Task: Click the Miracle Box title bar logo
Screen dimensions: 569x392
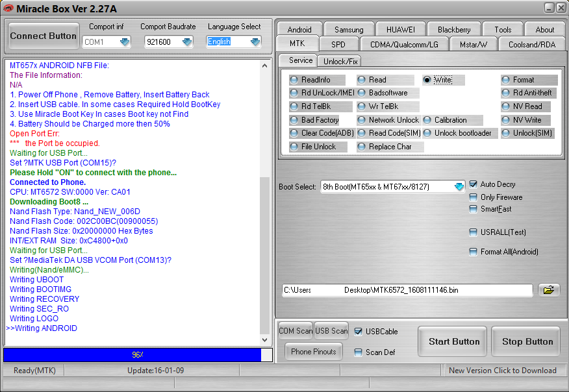Action: [x=8, y=8]
